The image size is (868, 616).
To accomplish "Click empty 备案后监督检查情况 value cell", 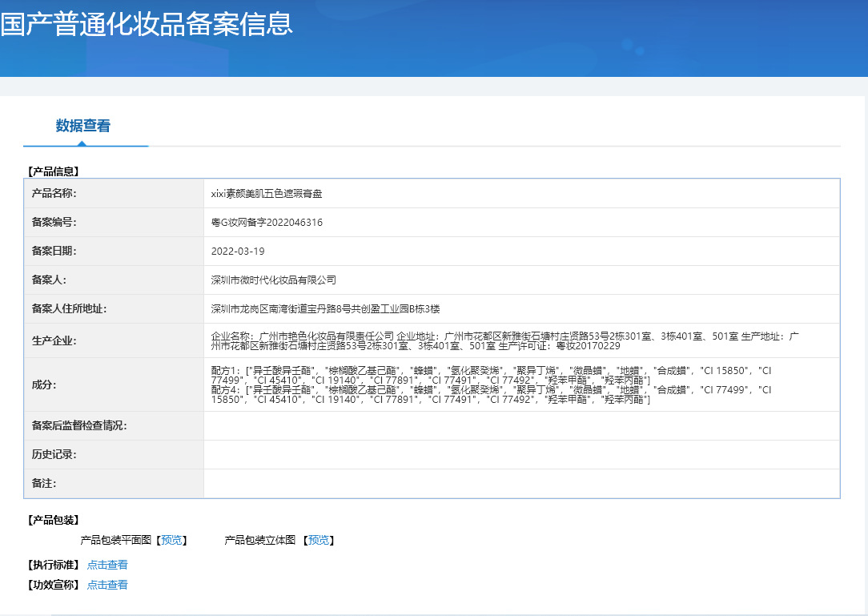I will point(520,426).
